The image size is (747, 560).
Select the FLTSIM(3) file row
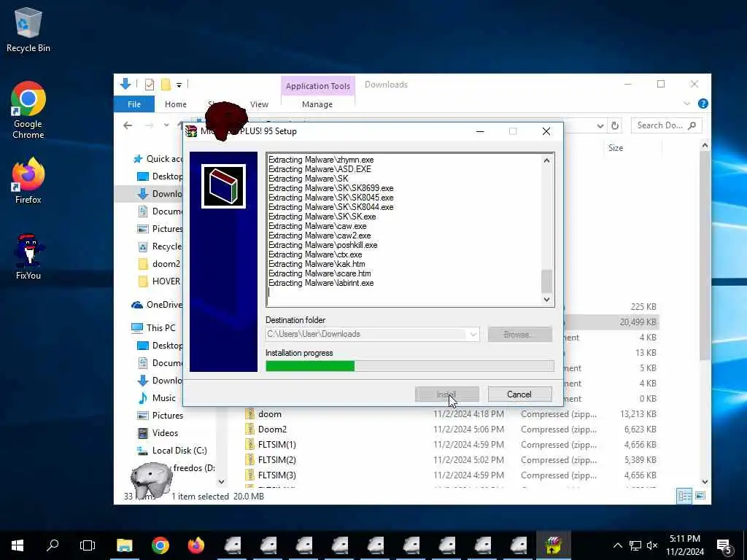(x=452, y=475)
